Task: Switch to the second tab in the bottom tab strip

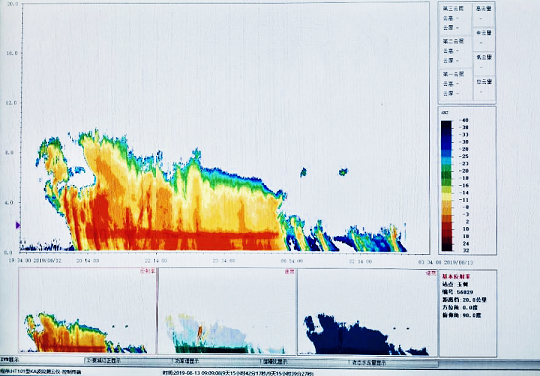Action: coord(128,361)
